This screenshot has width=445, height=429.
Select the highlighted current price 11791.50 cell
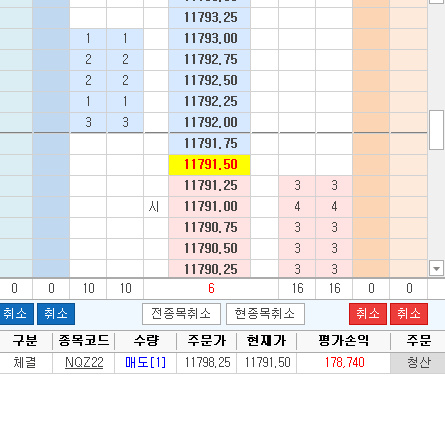click(210, 165)
